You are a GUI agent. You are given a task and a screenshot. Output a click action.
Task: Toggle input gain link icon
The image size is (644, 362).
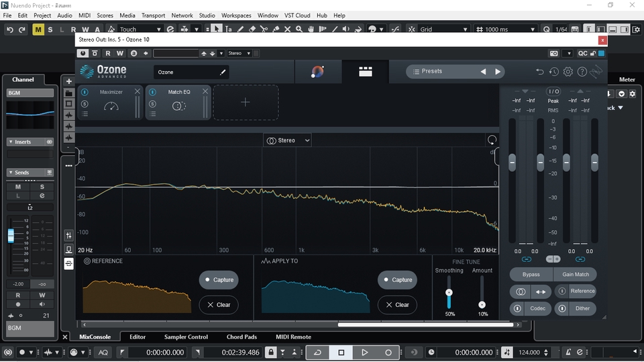pyautogui.click(x=526, y=259)
